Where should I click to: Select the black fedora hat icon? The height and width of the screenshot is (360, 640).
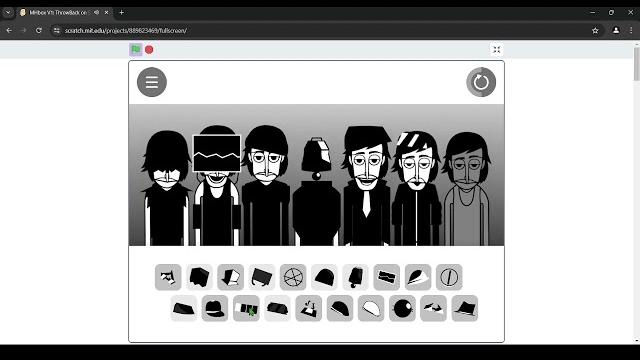(464, 308)
